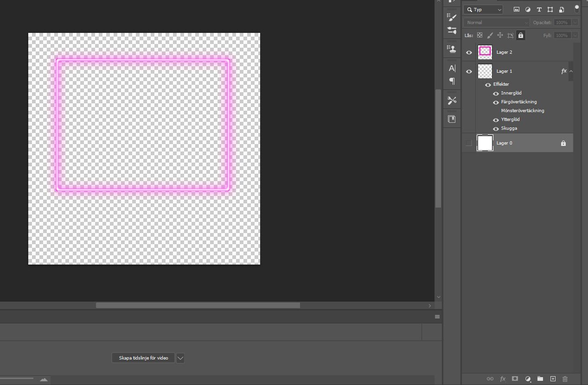Viewport: 588px width, 385px height.
Task: Create a new layer group
Action: (539, 379)
